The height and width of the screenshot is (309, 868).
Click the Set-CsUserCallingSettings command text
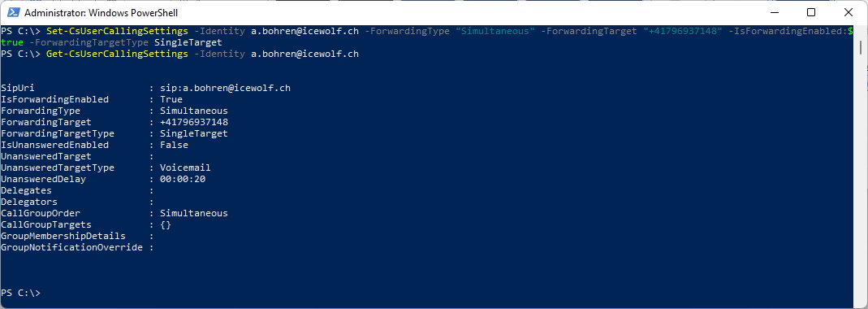click(x=117, y=31)
